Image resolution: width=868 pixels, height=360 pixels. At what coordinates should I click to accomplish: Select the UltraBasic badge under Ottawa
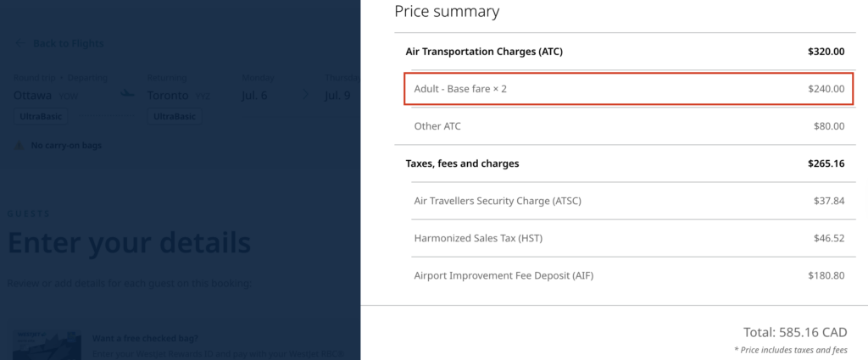click(40, 116)
